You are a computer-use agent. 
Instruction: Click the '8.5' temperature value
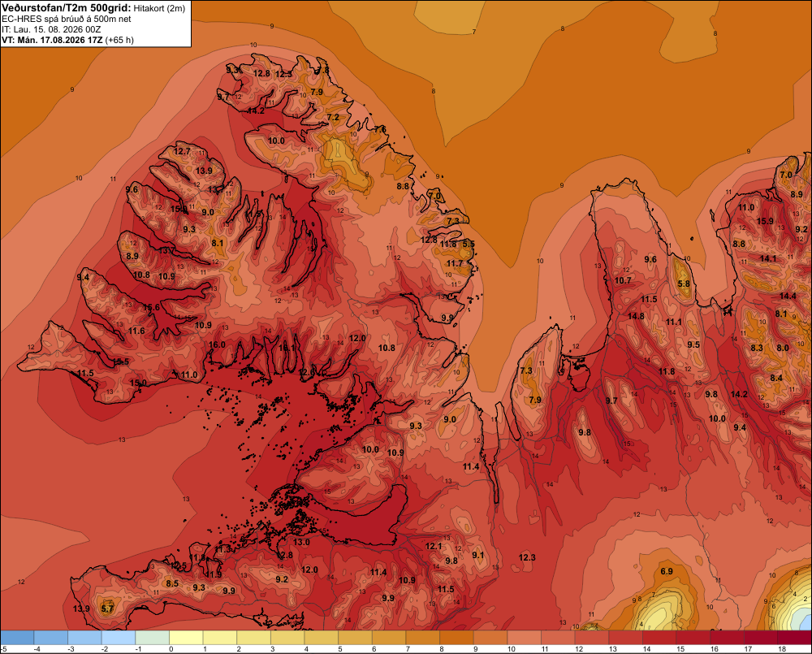point(172,583)
